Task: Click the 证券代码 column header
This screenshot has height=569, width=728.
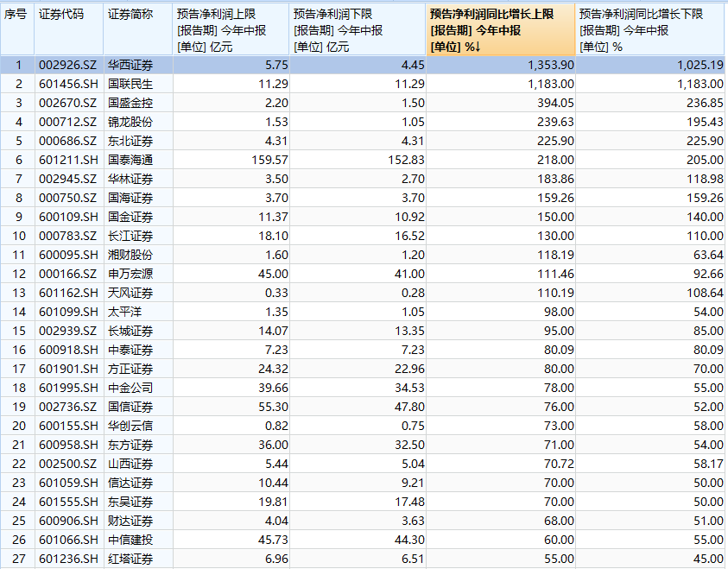Action: click(69, 29)
